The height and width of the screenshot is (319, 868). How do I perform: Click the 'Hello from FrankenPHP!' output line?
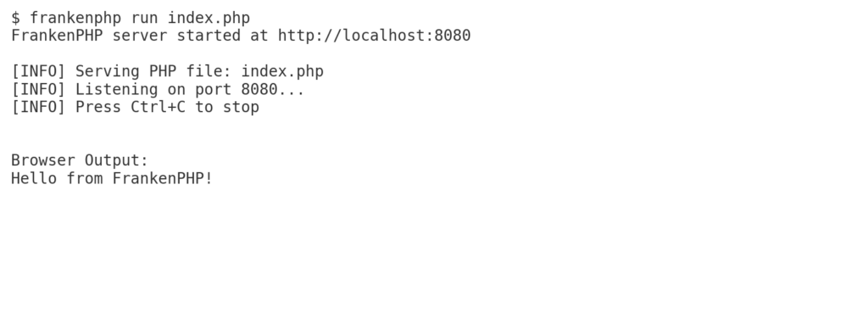pos(112,178)
